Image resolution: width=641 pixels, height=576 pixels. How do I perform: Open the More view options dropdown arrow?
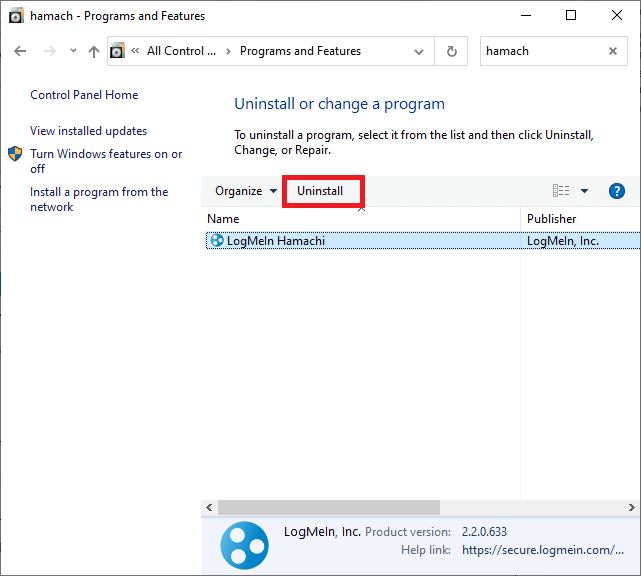[584, 191]
